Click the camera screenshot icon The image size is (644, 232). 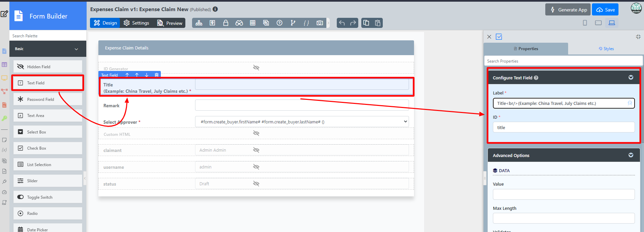tap(320, 23)
